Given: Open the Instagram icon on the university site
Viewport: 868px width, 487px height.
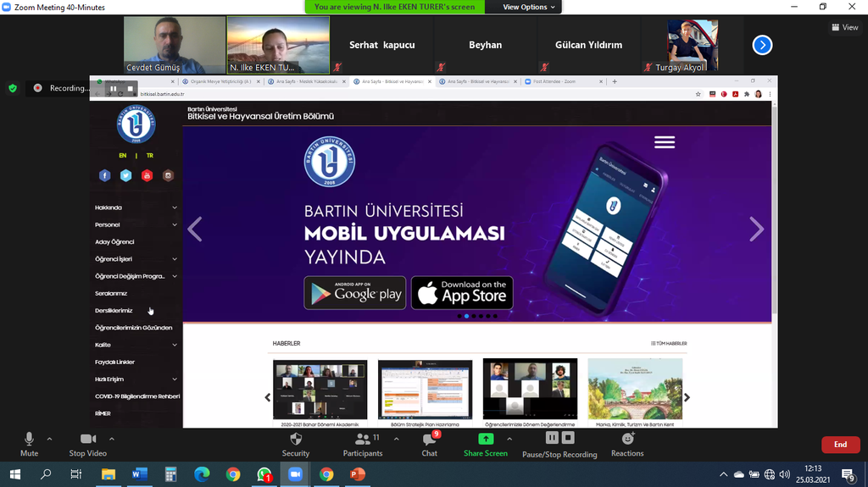Looking at the screenshot, I should 169,175.
